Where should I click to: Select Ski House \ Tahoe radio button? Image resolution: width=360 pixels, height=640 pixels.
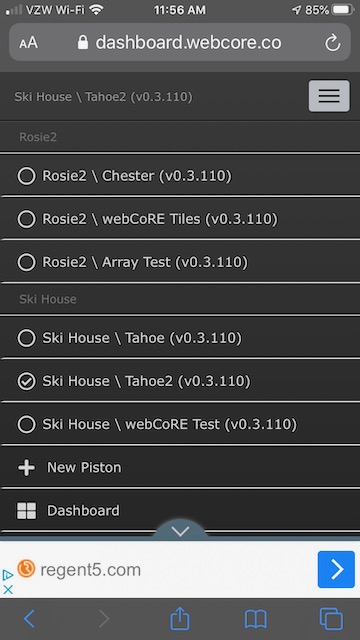click(27, 338)
